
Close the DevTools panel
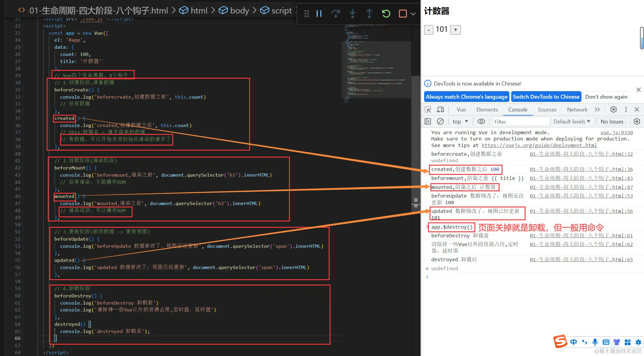[637, 109]
